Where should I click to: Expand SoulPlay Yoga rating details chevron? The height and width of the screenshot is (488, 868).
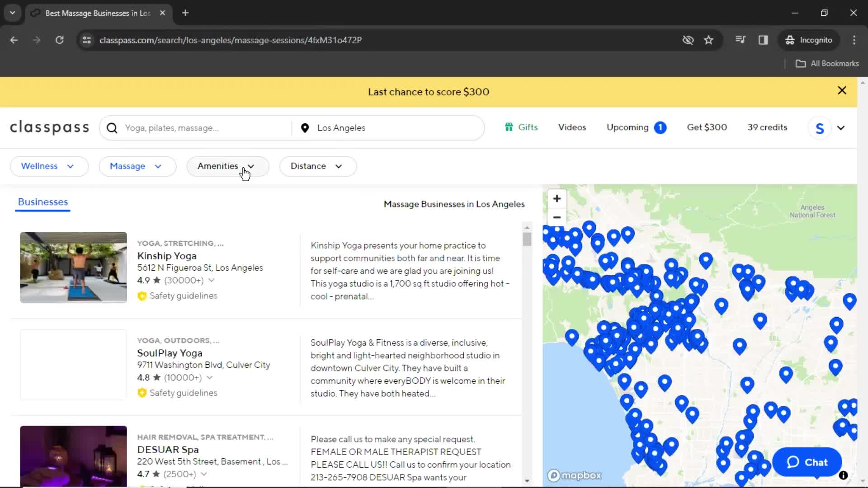pyautogui.click(x=209, y=377)
